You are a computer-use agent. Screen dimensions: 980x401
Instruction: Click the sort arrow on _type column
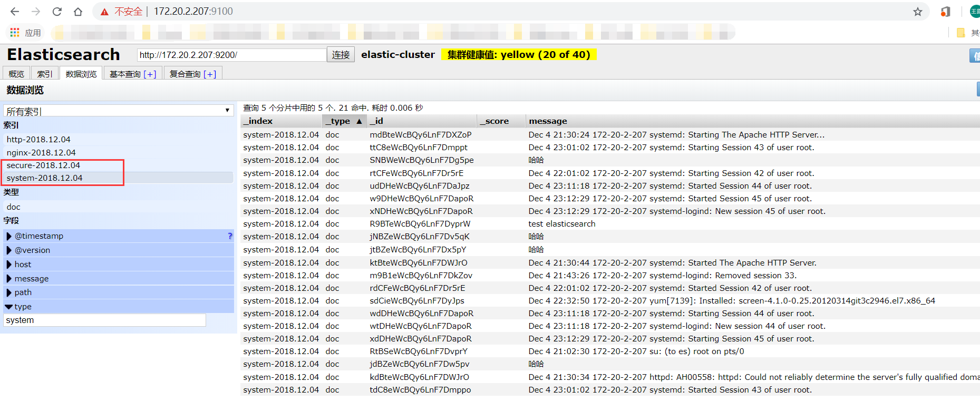tap(359, 121)
